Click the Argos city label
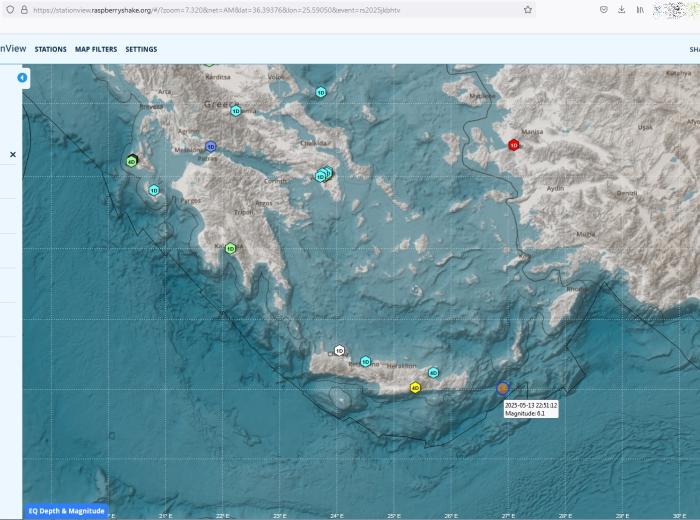The height and width of the screenshot is (520, 700). [263, 203]
